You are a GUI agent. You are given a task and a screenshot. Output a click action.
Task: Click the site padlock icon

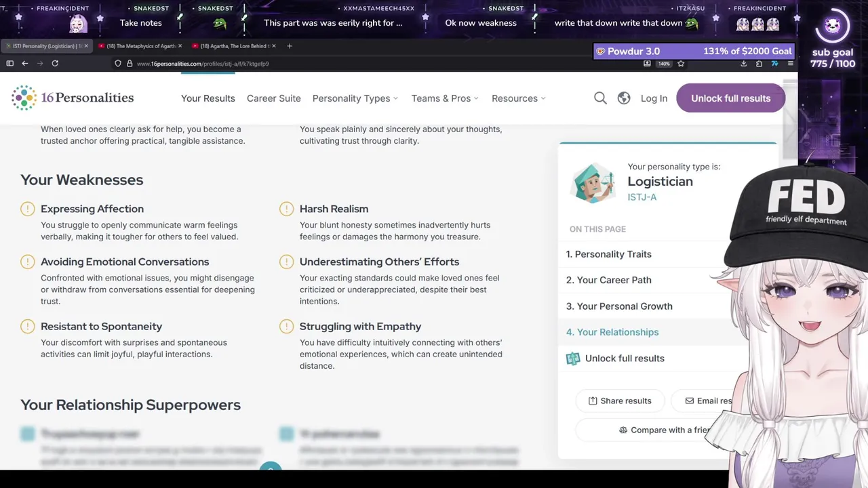(130, 63)
